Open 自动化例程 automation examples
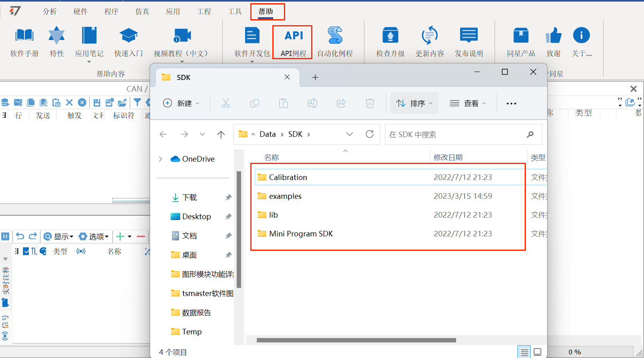The width and height of the screenshot is (644, 358). [x=335, y=36]
